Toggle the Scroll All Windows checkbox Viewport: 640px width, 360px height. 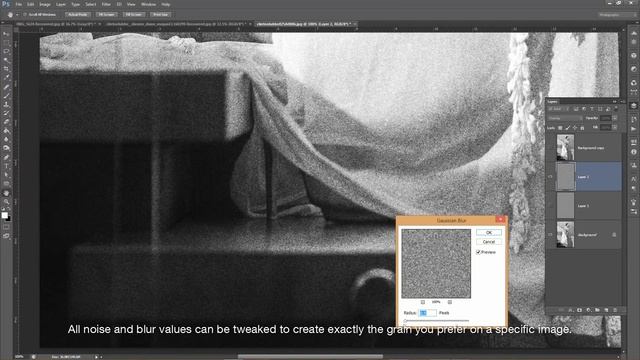coord(24,15)
